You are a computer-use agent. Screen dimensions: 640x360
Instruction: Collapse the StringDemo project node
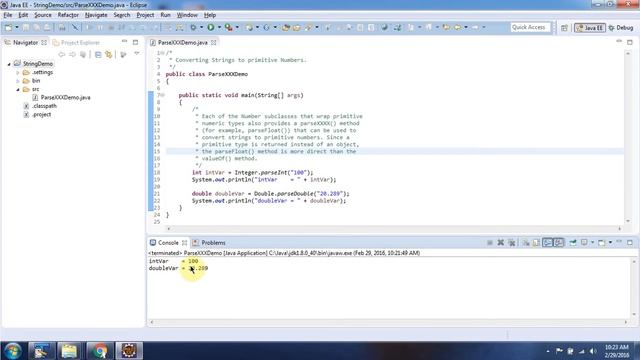tap(9, 64)
